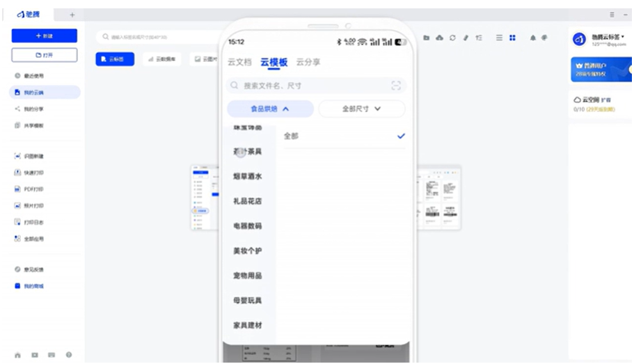Screen dimensions: 634x364
Task: Click the sort order toolbar icon
Action: coord(479,38)
